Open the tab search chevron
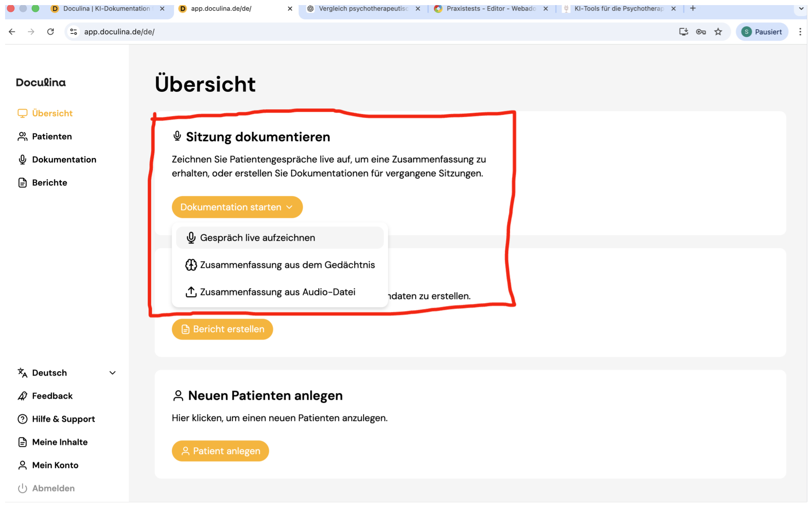Screen dimensions: 812x507 (x=801, y=8)
